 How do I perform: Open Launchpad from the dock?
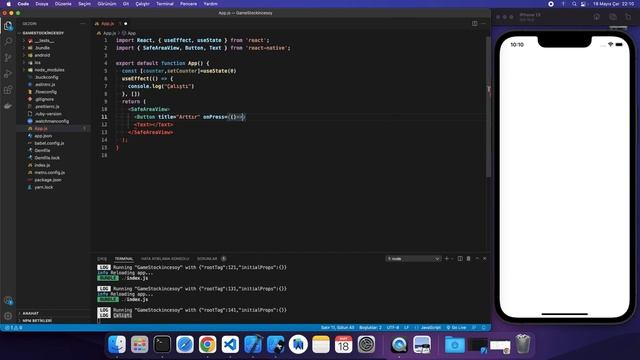(140, 345)
